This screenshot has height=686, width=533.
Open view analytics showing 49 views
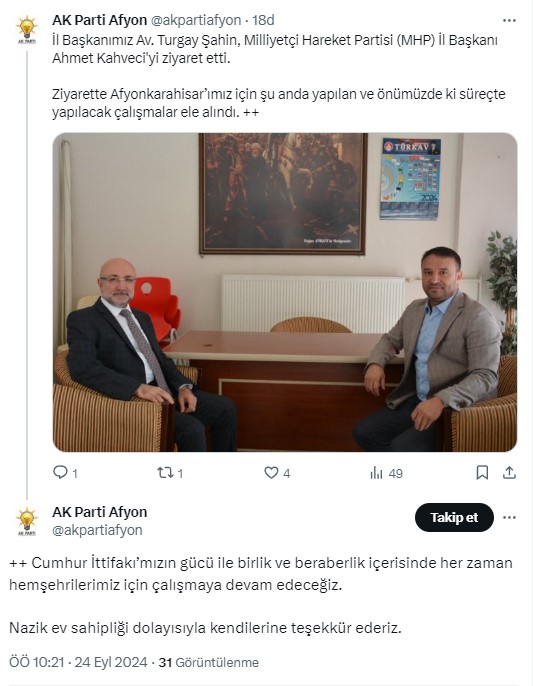point(386,473)
